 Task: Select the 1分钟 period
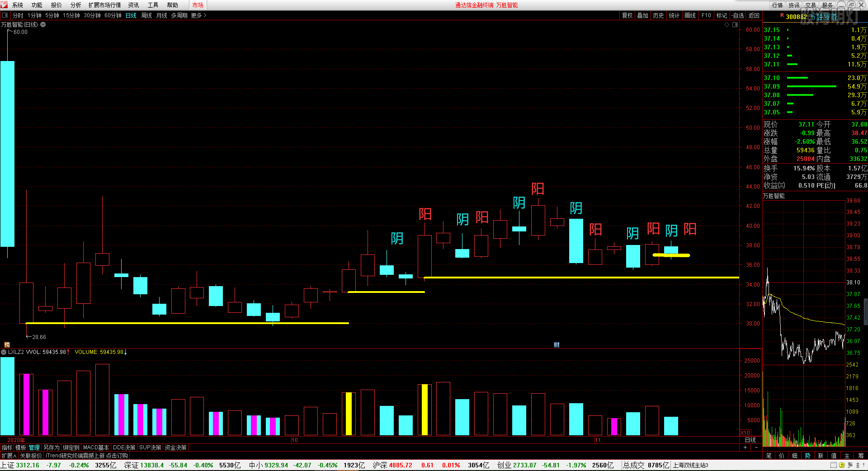point(34,15)
